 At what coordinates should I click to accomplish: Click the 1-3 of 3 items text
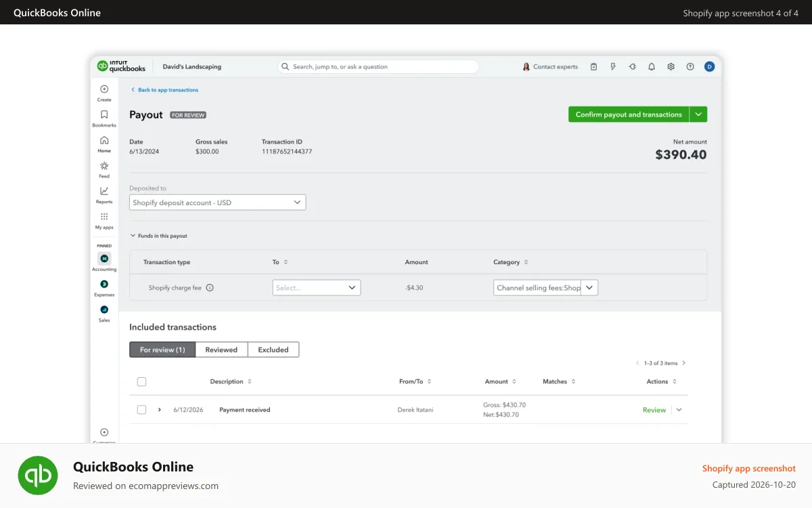[x=660, y=363]
